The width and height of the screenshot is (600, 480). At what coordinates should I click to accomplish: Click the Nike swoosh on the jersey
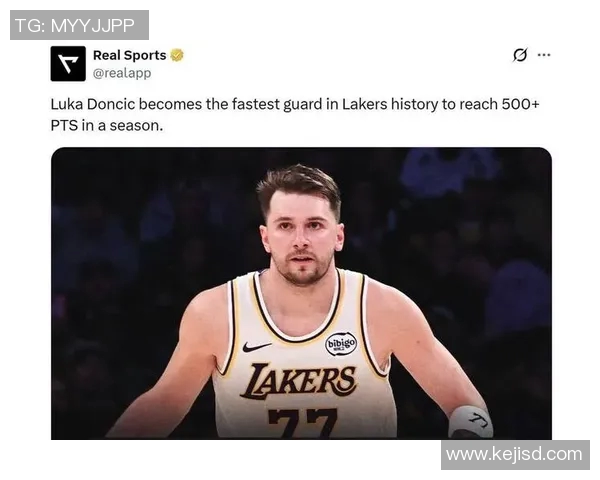(x=257, y=347)
